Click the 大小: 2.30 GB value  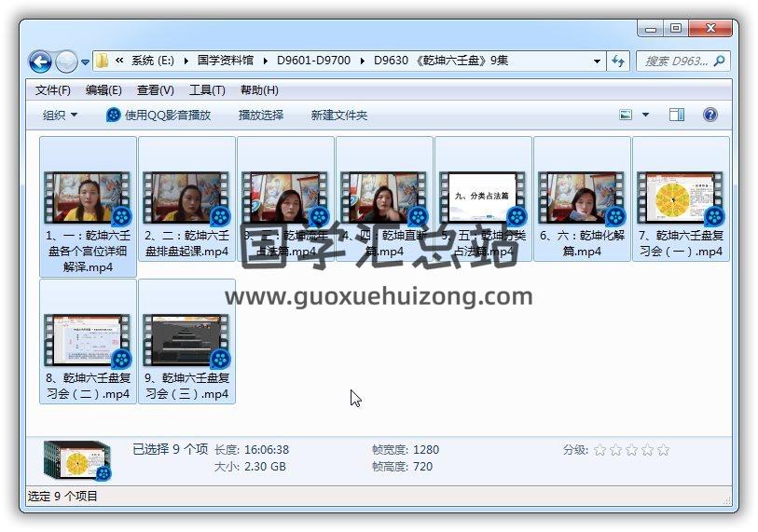[x=250, y=467]
